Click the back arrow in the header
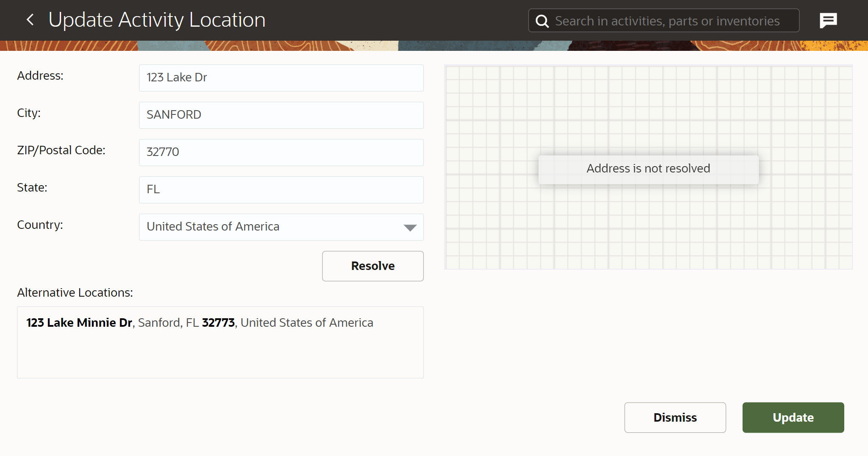868x456 pixels. pos(30,19)
